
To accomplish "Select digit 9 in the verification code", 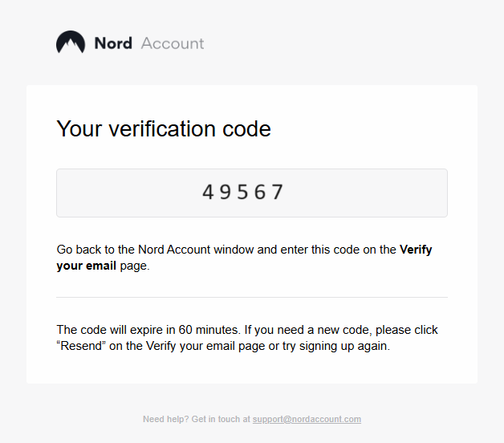I will point(226,193).
